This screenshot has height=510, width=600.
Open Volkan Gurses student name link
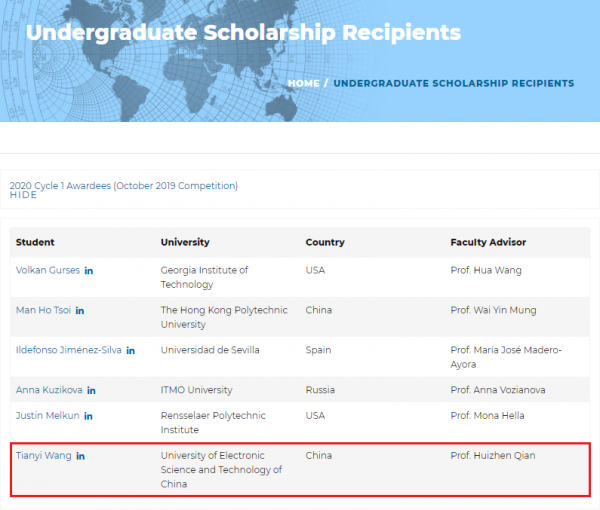click(47, 271)
